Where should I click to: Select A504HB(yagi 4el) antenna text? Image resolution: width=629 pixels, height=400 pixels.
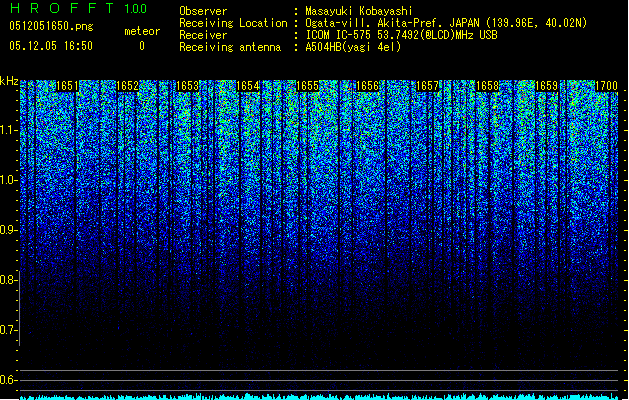pos(353,47)
